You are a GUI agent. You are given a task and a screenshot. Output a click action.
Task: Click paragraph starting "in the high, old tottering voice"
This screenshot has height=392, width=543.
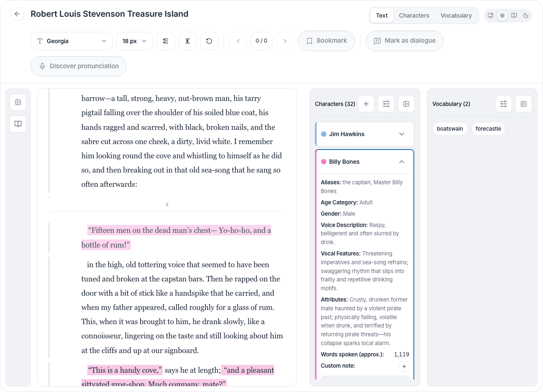tap(182, 307)
